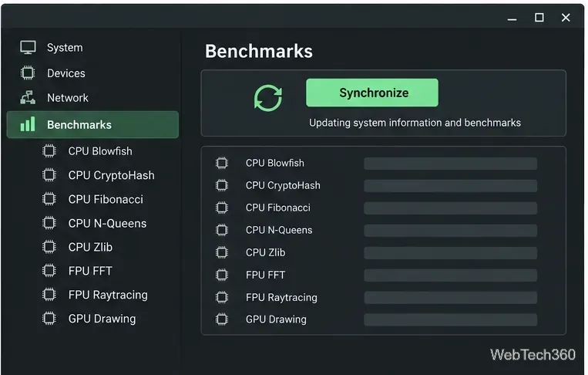Click the chip icon beside Devices
This screenshot has height=375, width=588.
(28, 73)
